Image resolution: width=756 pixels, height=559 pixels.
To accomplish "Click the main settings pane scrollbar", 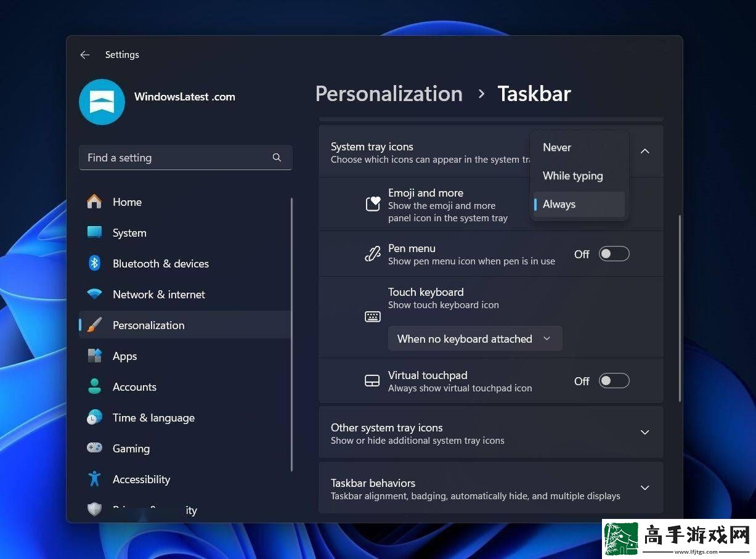I will coord(680,308).
